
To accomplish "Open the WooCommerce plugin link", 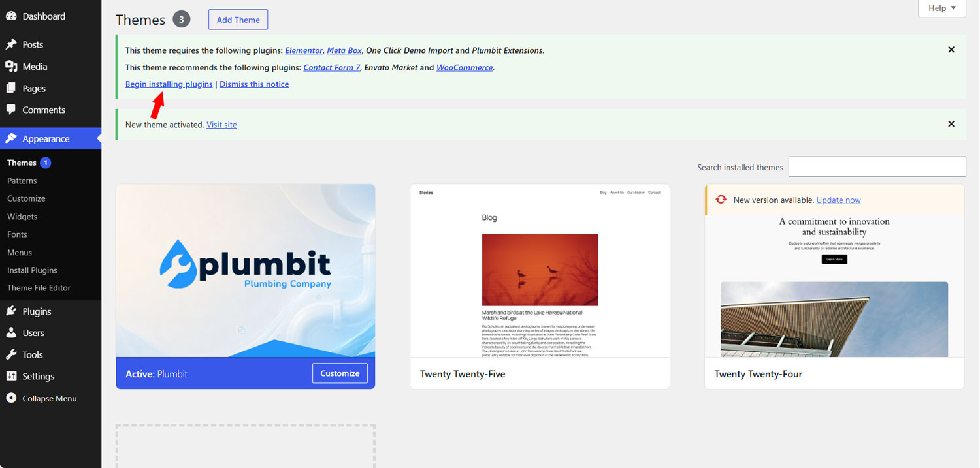I will 465,67.
